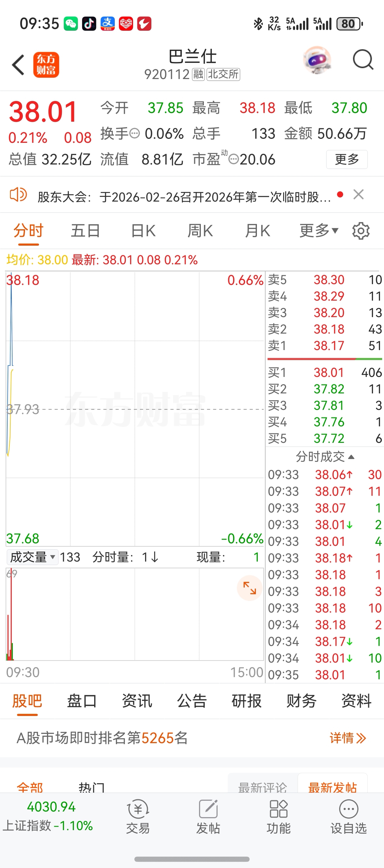Select 最新发帖 sorting toggle
384x868 pixels.
[332, 787]
